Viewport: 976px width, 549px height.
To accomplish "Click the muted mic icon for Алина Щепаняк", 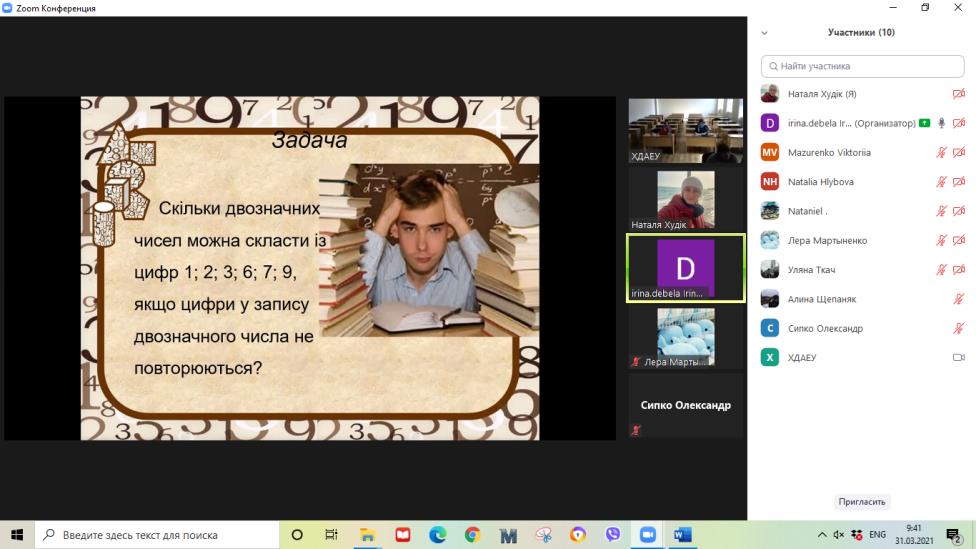I will [x=959, y=299].
